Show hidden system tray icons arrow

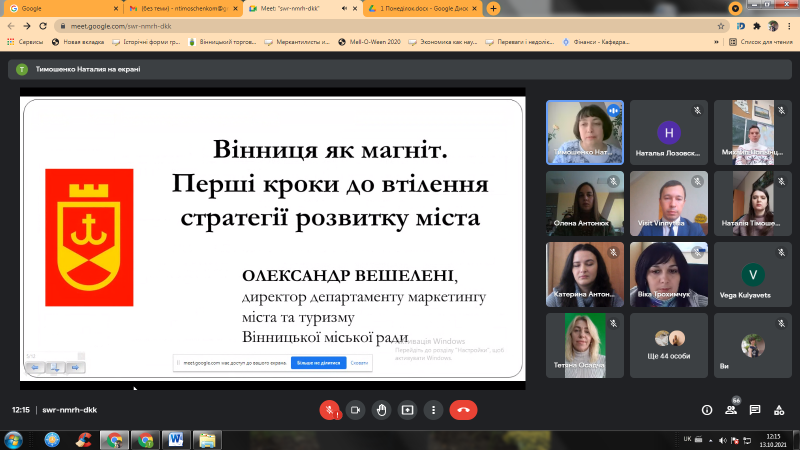click(711, 440)
